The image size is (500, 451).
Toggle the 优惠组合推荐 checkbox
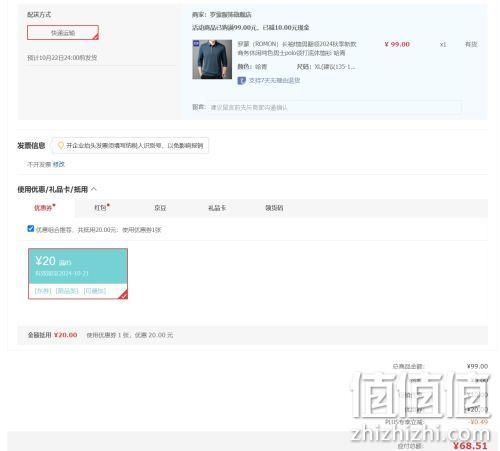tap(31, 228)
